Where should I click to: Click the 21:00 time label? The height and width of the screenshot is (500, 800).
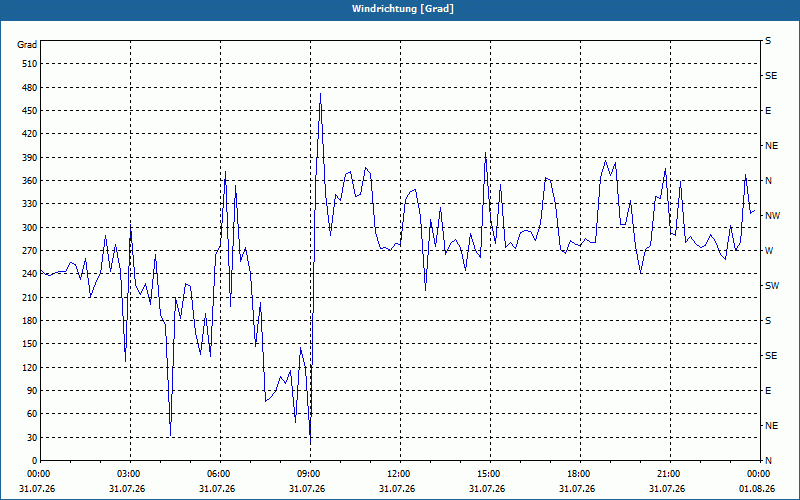pyautogui.click(x=667, y=474)
